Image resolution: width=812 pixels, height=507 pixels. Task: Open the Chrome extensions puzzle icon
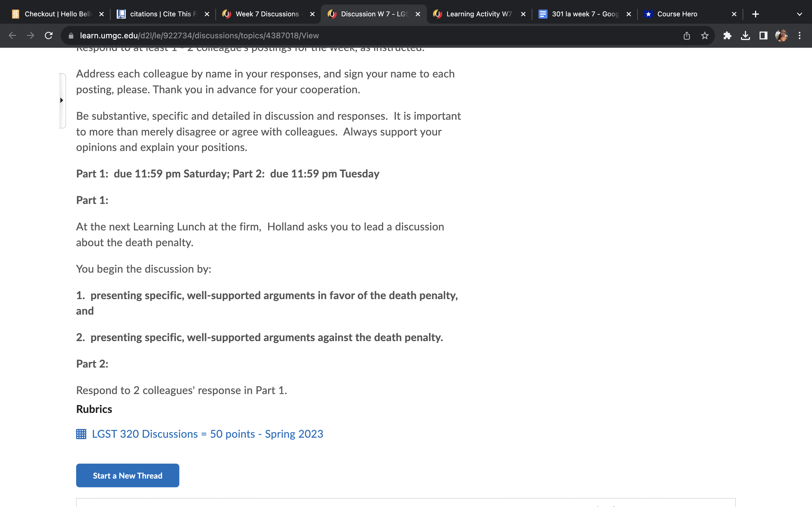(x=728, y=35)
